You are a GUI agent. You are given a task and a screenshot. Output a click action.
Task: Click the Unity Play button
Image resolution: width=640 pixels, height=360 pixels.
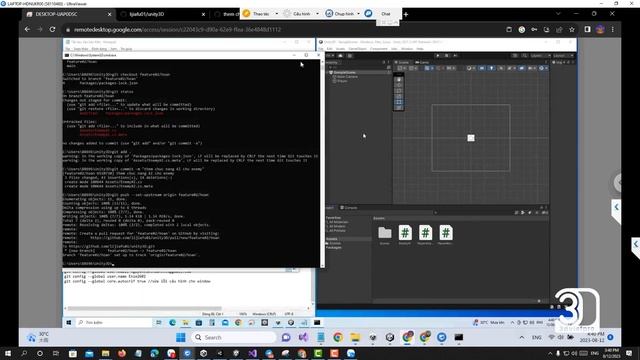pyautogui.click(x=438, y=56)
